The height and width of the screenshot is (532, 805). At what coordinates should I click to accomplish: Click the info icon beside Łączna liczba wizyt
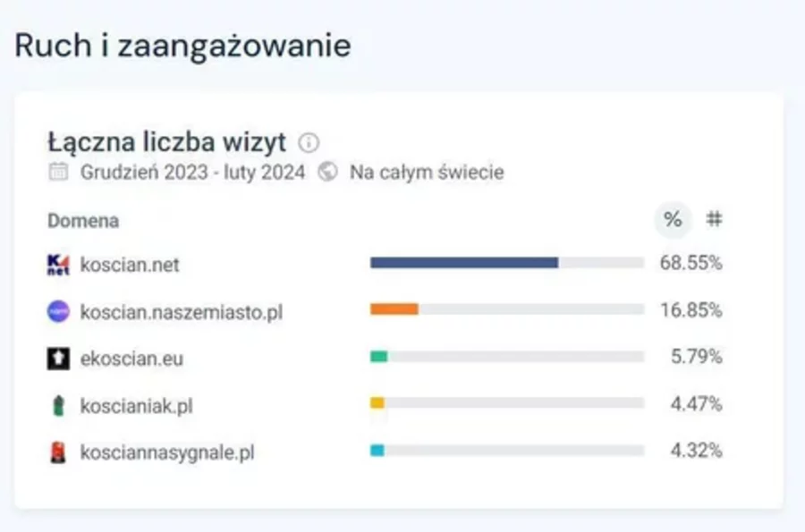point(309,143)
